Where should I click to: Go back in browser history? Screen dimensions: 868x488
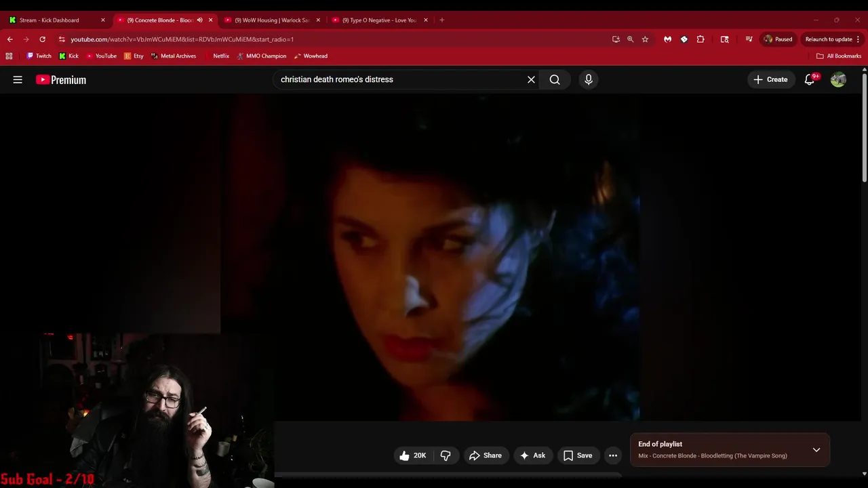click(x=10, y=39)
